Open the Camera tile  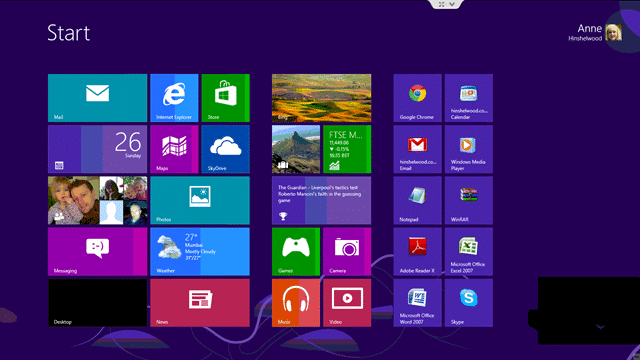coord(347,252)
